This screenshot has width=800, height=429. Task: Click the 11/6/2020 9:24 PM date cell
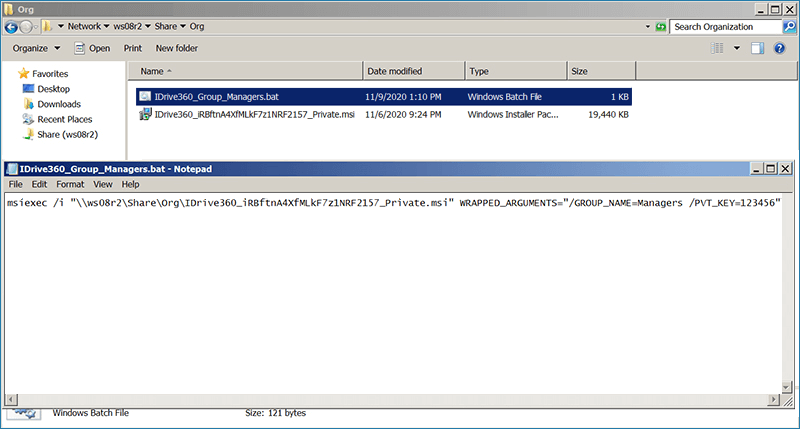403,115
